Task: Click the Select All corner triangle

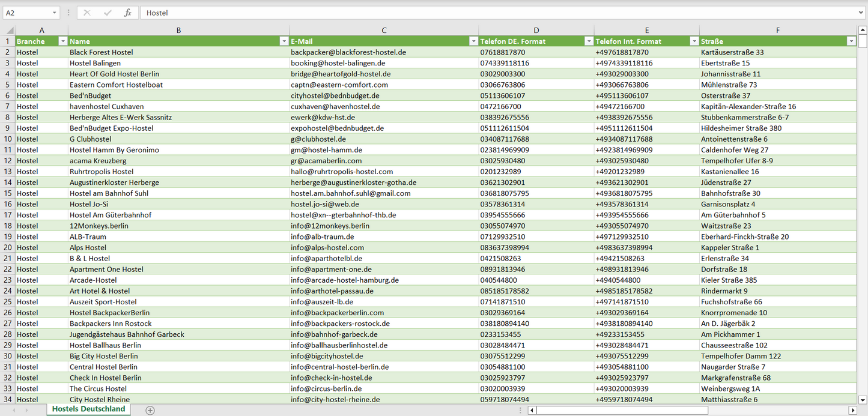Action: (9, 31)
